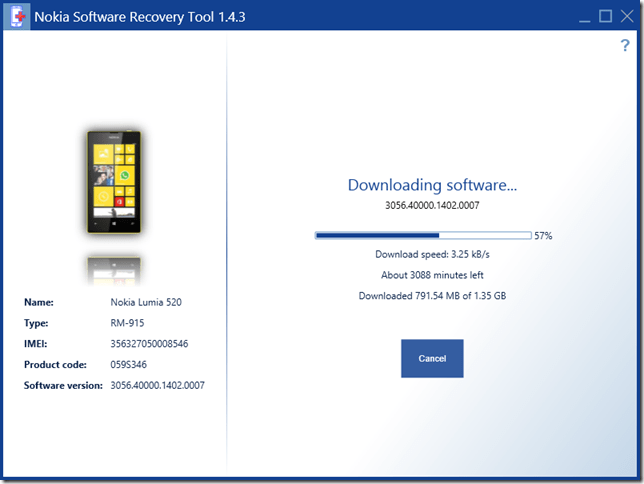Select the IMEI number 356327050008546
The image size is (644, 484).
[149, 344]
